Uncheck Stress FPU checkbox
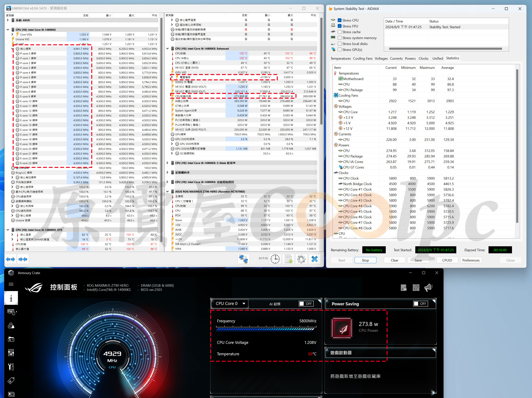The image size is (532, 398). [x=340, y=26]
